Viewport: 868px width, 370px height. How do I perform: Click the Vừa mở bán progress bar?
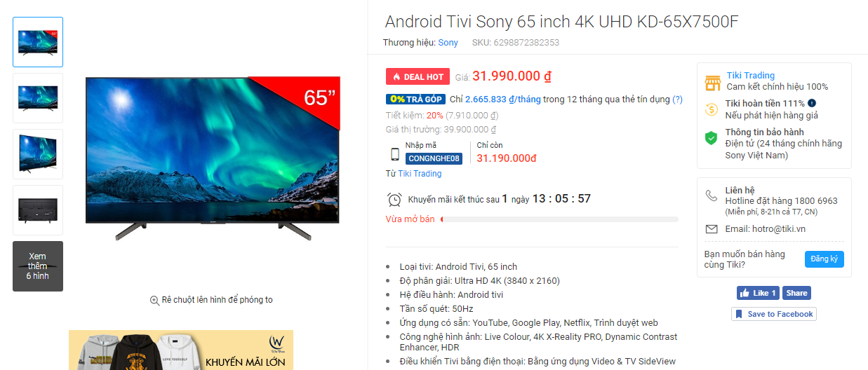559,219
